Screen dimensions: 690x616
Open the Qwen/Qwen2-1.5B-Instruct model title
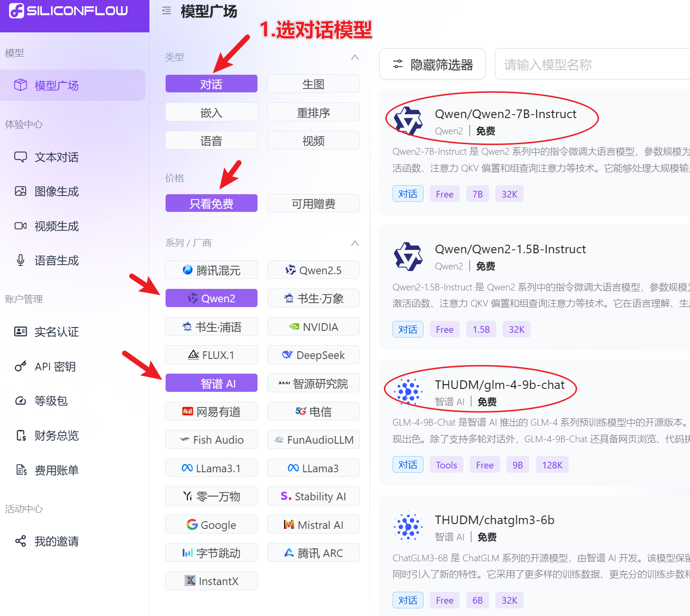(510, 249)
